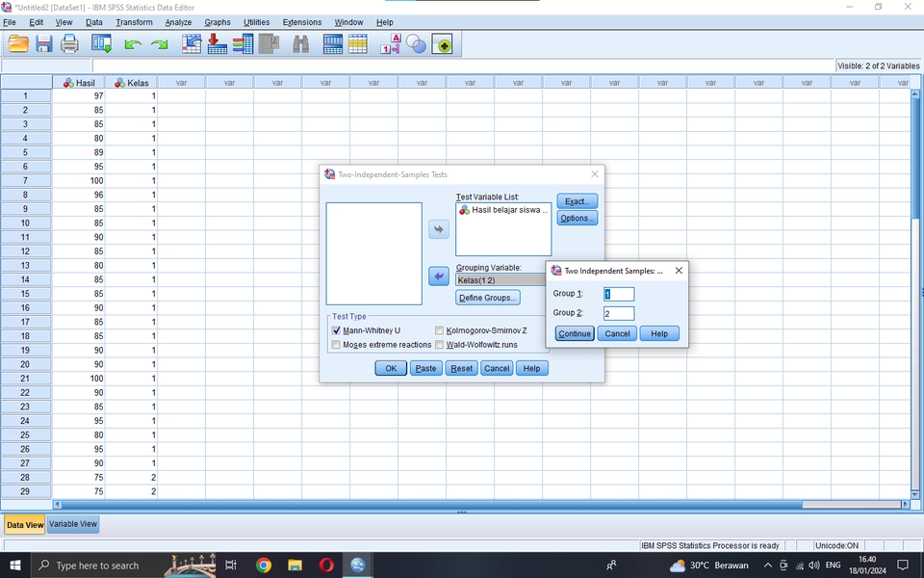The height and width of the screenshot is (578, 924).
Task: Click the Print icon on the toolbar
Action: tap(69, 43)
